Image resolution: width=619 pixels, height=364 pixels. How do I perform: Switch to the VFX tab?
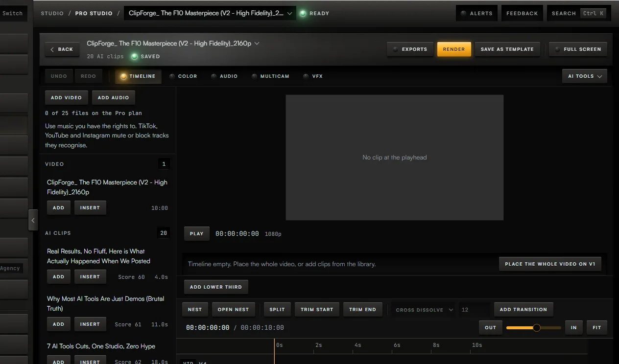click(x=313, y=76)
